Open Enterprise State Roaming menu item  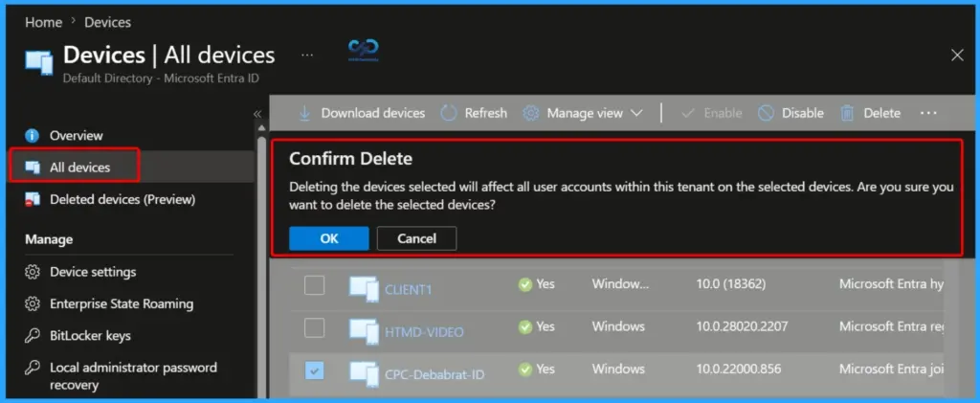point(122,303)
